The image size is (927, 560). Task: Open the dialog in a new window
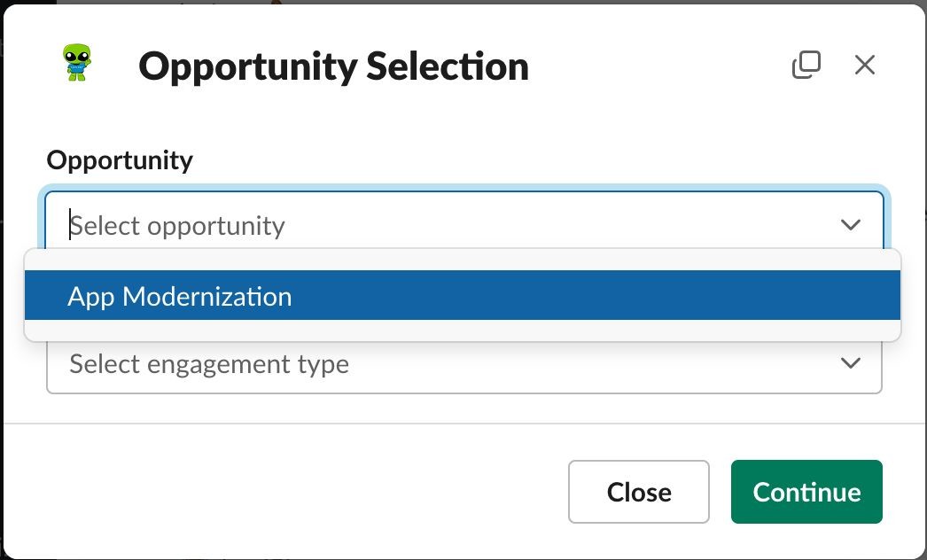(x=806, y=65)
